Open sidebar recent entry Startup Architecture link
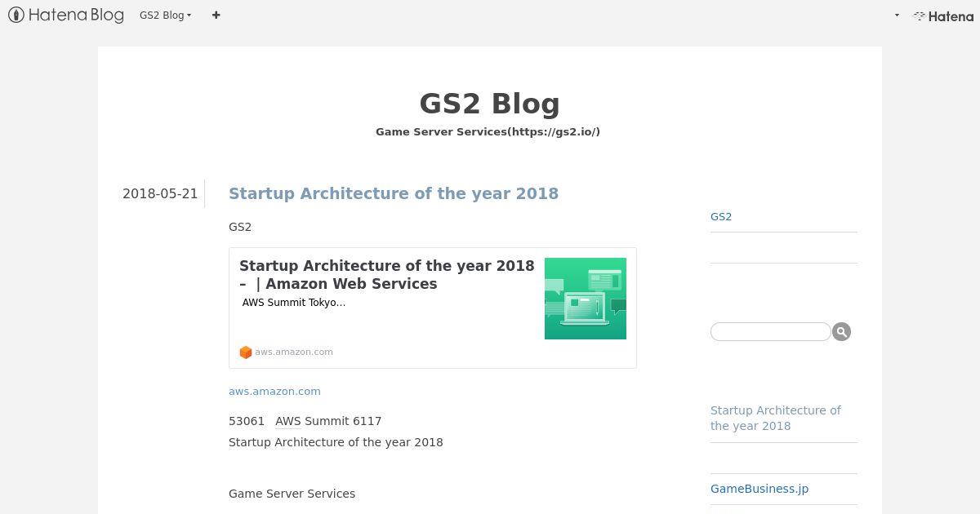 coord(776,418)
